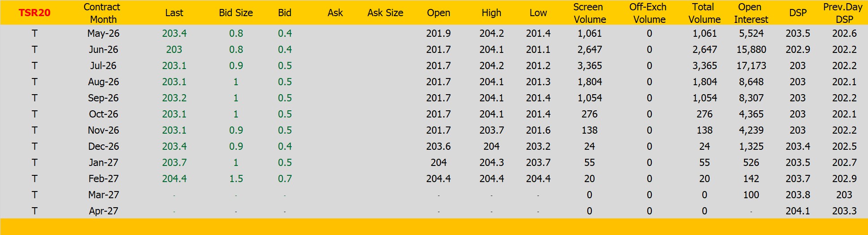Select the Open price for Jan-27
Image resolution: width=868 pixels, height=235 pixels.
click(x=438, y=163)
